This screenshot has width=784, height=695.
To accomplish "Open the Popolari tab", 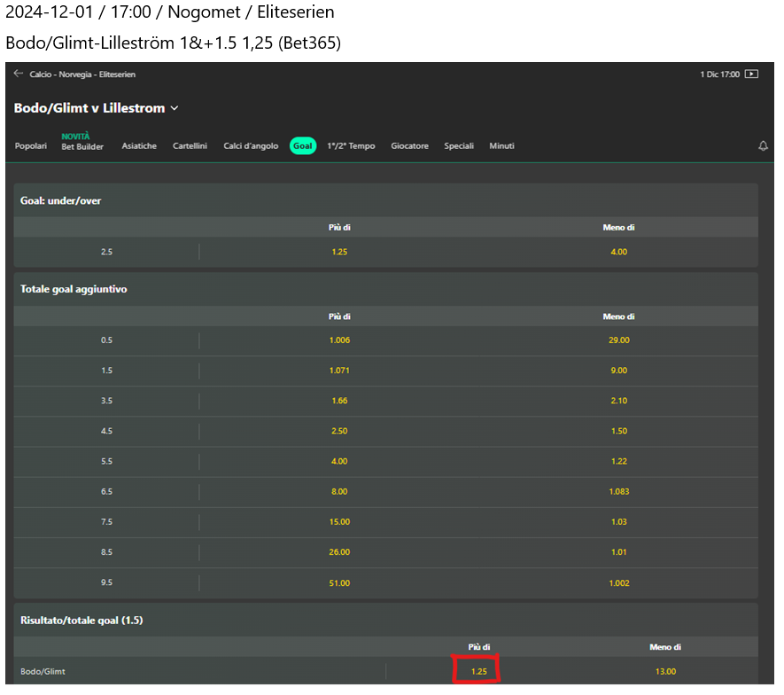I will click(31, 146).
